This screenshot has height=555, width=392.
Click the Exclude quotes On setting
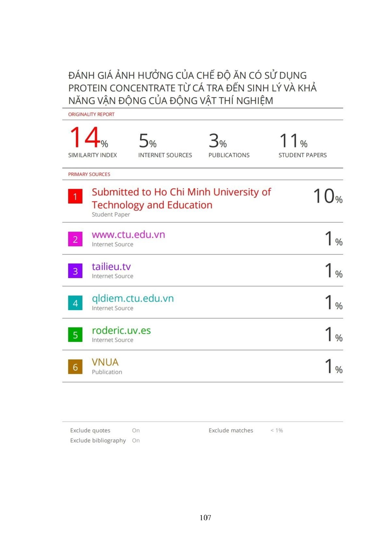[x=136, y=430]
